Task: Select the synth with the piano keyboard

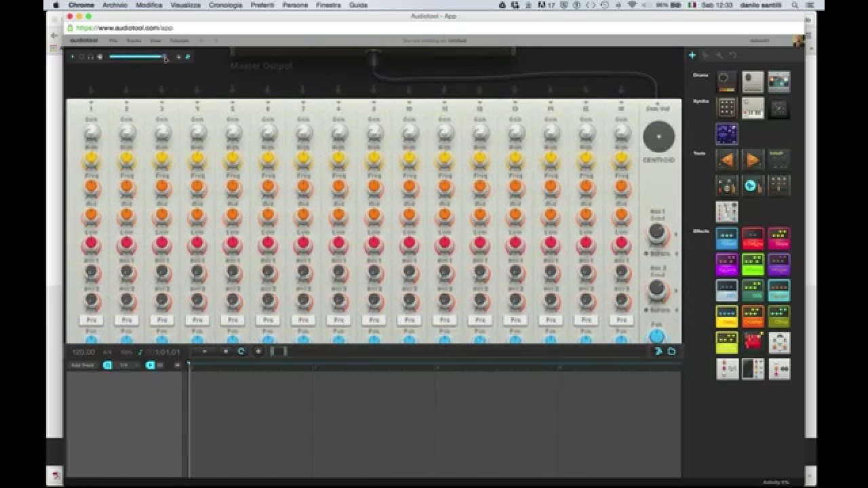Action: pyautogui.click(x=753, y=108)
